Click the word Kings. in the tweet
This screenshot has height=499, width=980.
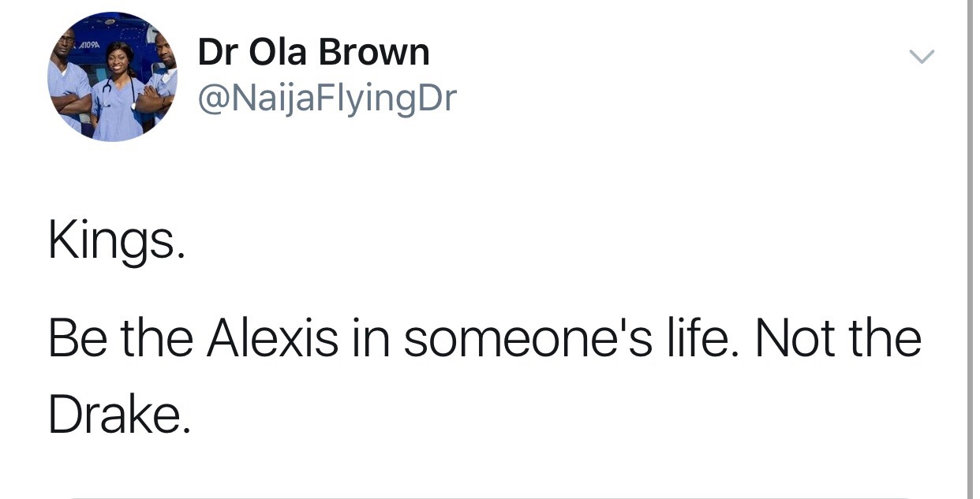coord(117,240)
